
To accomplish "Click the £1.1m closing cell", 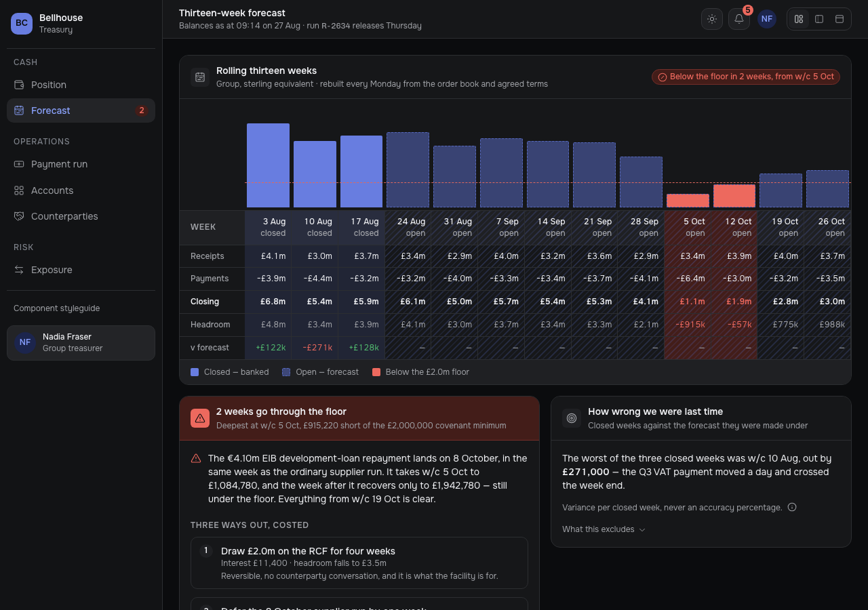I will (x=688, y=302).
